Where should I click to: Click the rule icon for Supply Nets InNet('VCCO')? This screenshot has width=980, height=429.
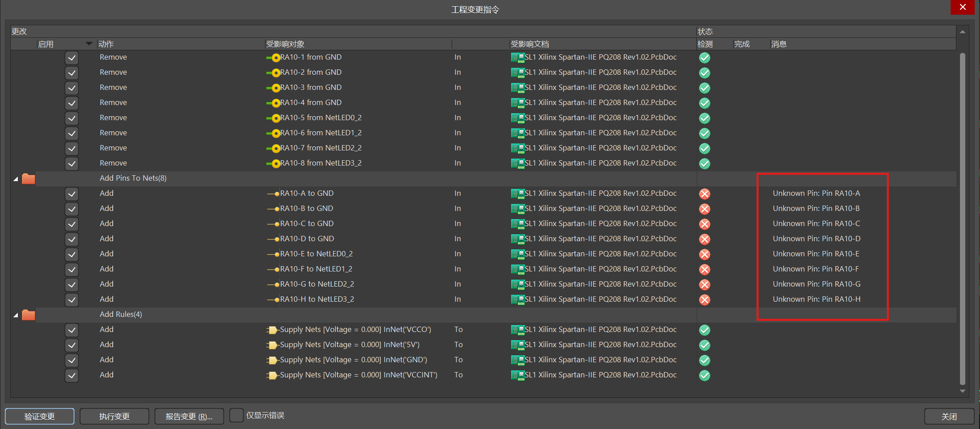272,330
